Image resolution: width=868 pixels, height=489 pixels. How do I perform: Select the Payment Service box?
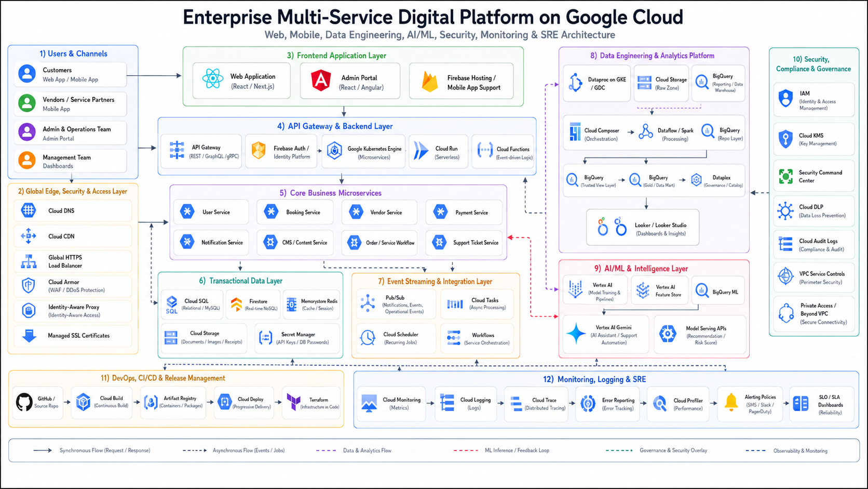(464, 213)
